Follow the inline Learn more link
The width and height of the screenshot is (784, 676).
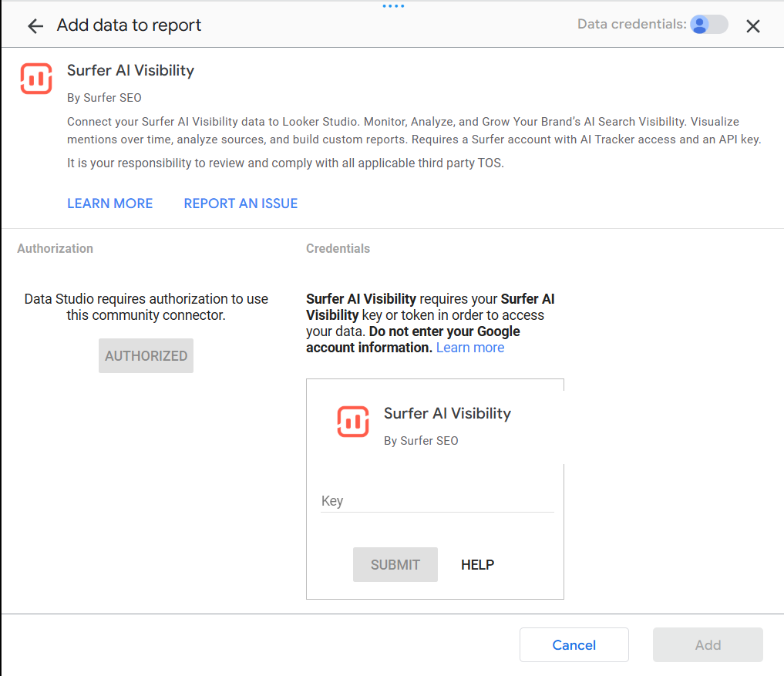[470, 348]
